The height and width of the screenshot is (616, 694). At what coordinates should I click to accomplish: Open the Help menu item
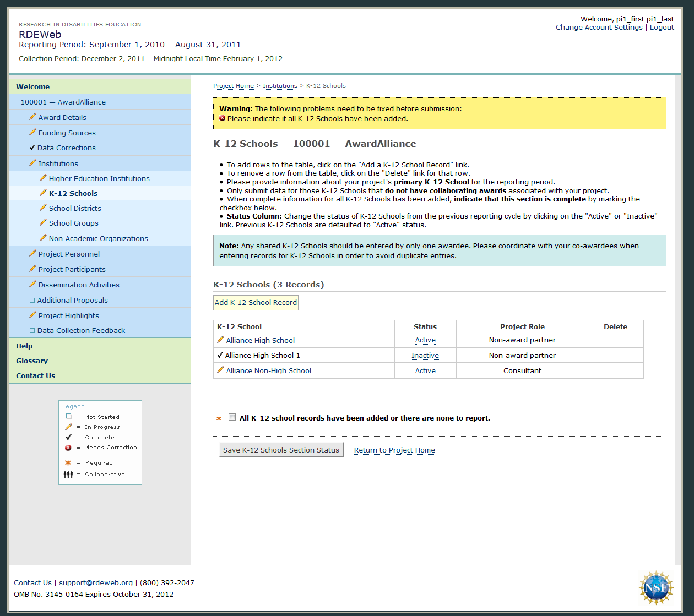(24, 346)
